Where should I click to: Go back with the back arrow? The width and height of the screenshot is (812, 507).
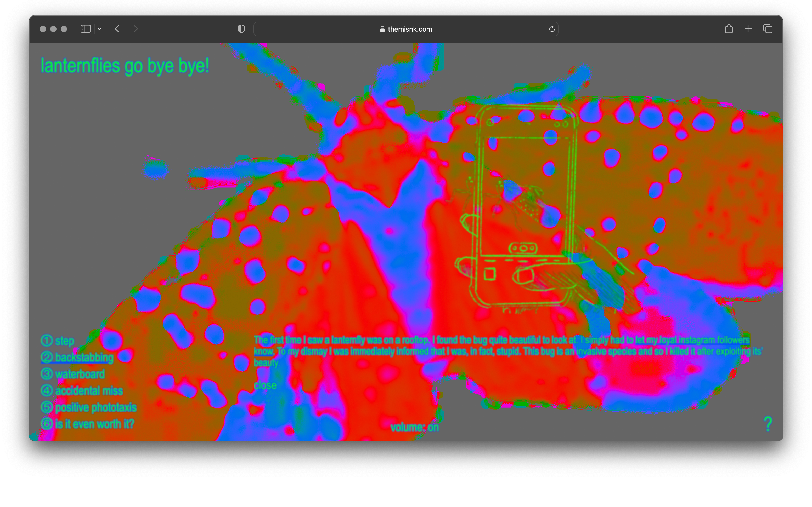[x=117, y=29]
